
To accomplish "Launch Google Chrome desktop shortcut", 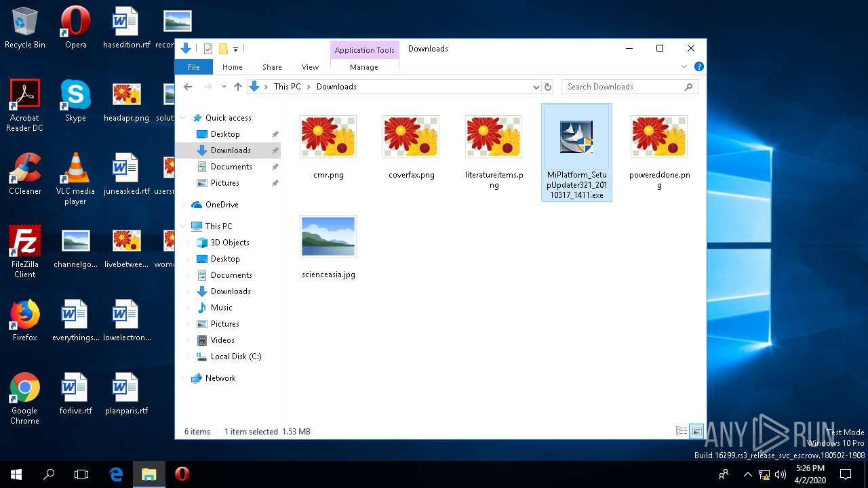I will 25,399.
